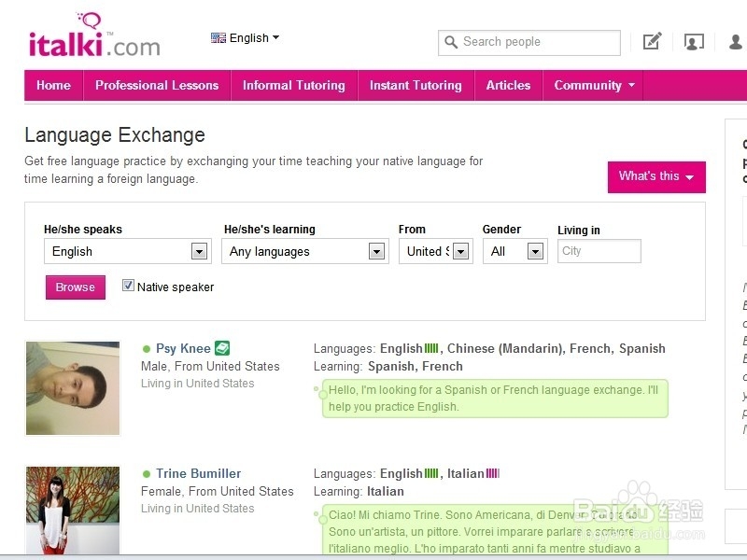The image size is (747, 560).
Task: Click the search magnifier icon
Action: [x=451, y=42]
